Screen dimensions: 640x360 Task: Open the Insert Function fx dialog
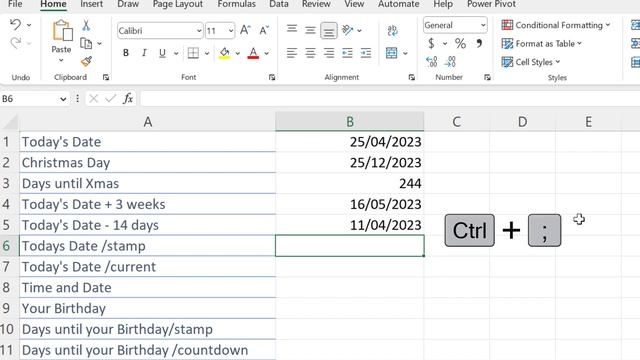point(128,98)
